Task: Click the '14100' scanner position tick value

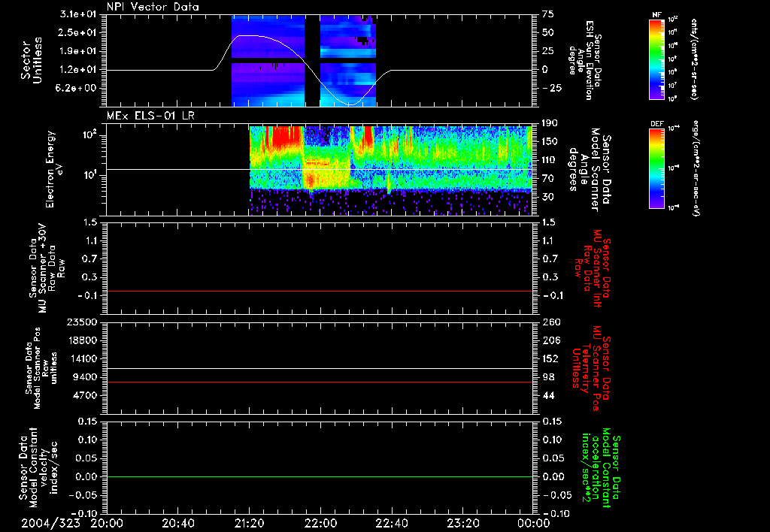Action: (81, 358)
